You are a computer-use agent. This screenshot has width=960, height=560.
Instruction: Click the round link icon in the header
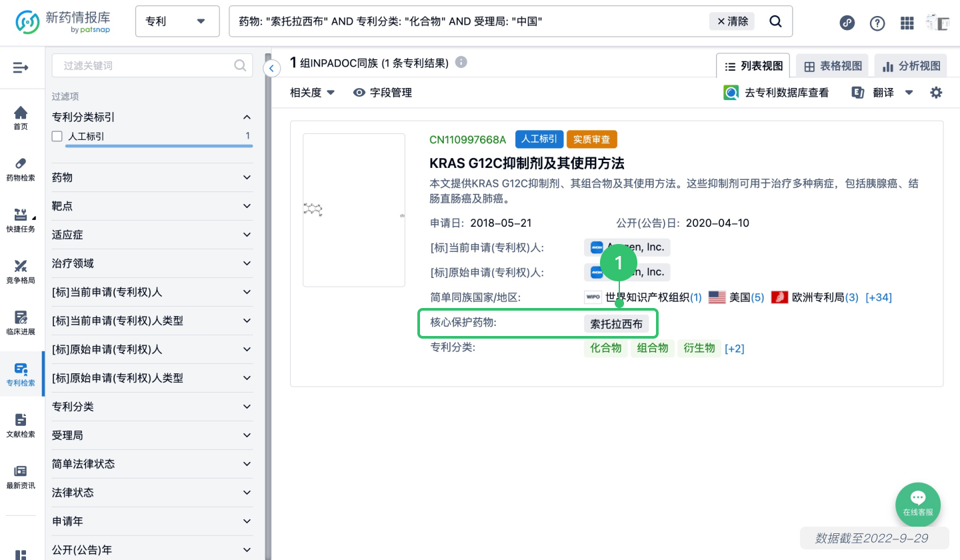(847, 22)
